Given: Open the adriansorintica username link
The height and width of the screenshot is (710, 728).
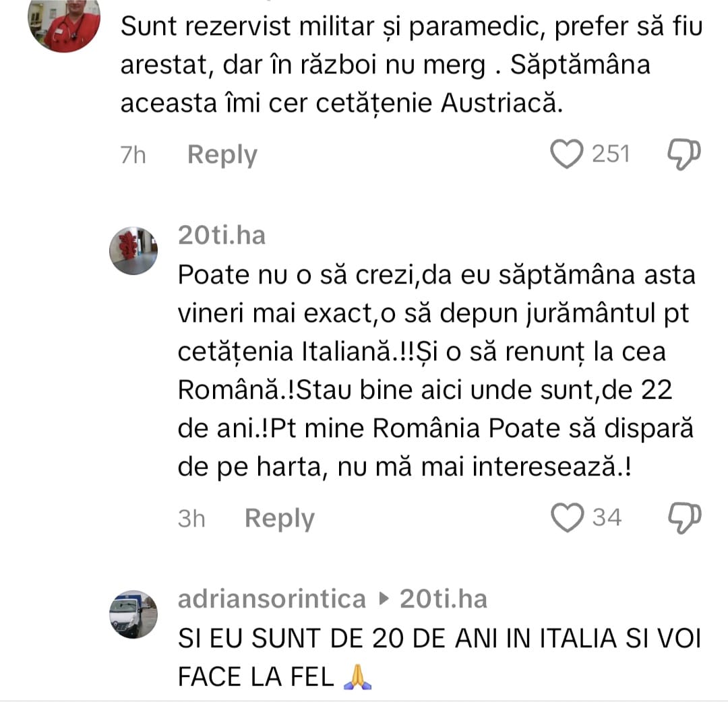Looking at the screenshot, I should coord(272,599).
